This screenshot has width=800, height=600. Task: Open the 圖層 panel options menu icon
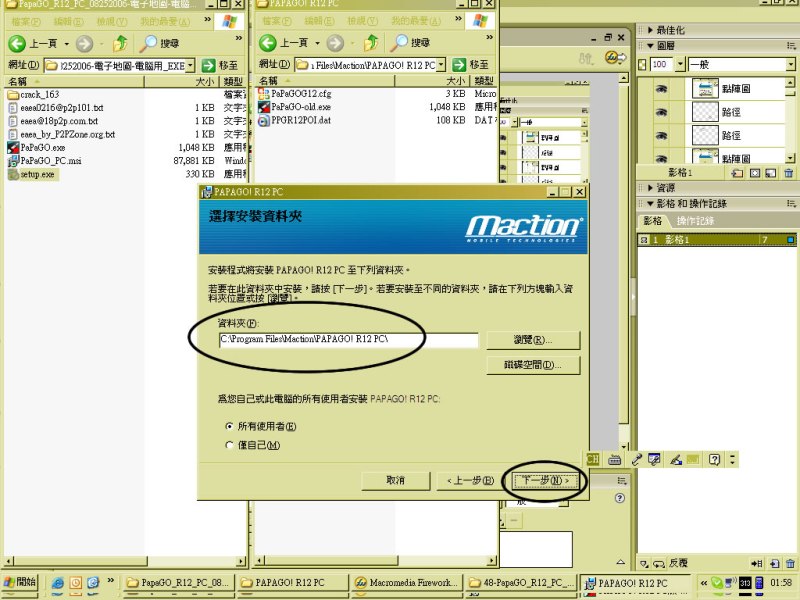(791, 46)
